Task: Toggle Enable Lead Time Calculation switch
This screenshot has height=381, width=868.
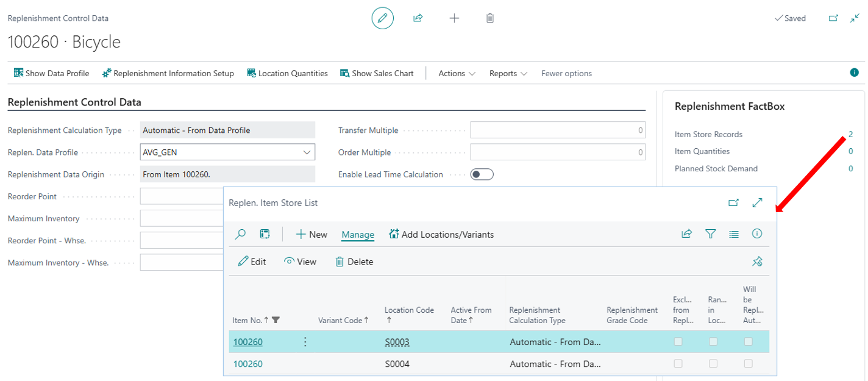Action: [x=482, y=174]
